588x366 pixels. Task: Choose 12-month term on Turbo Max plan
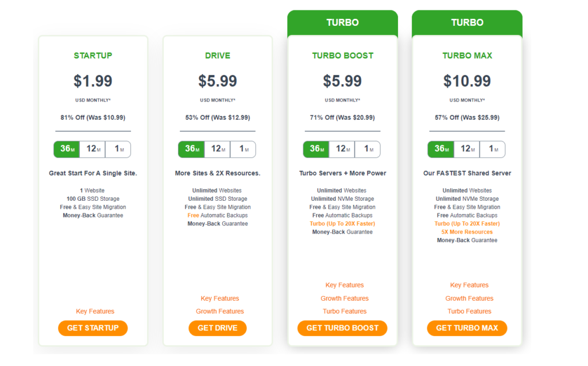(466, 149)
